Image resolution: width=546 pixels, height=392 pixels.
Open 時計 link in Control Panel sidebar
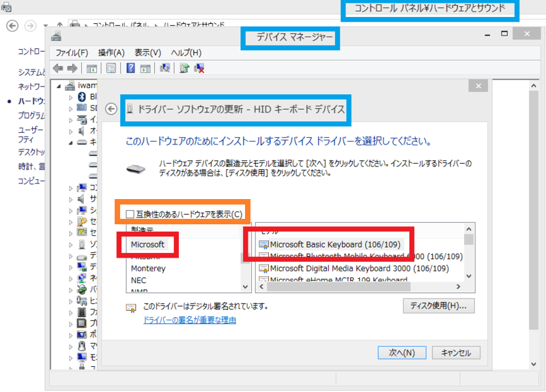pyautogui.click(x=31, y=166)
